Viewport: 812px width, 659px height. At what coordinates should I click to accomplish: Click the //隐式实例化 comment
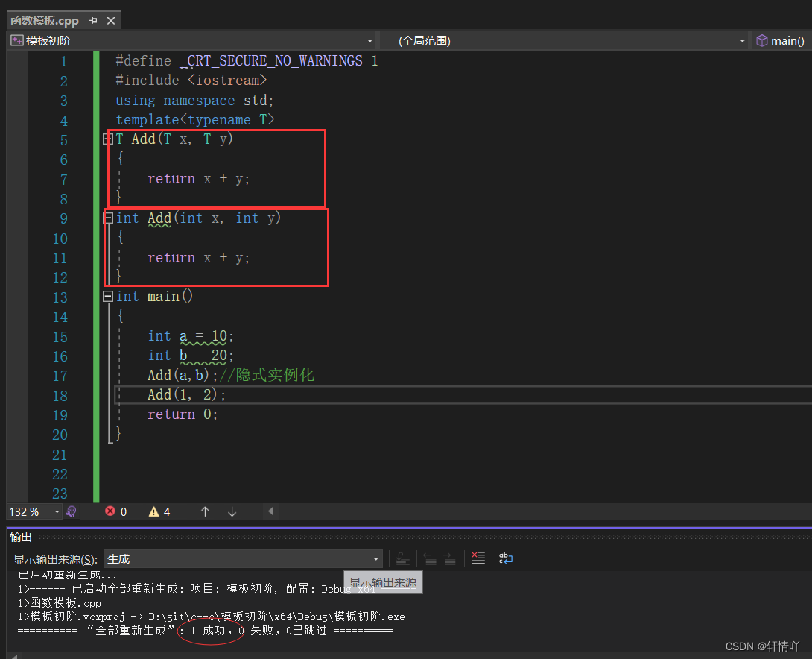[x=267, y=375]
